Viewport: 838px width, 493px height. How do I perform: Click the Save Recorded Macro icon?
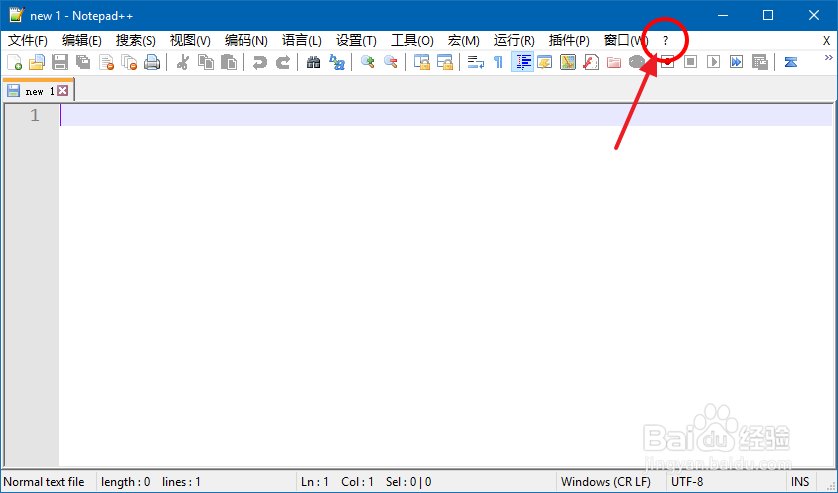[759, 63]
